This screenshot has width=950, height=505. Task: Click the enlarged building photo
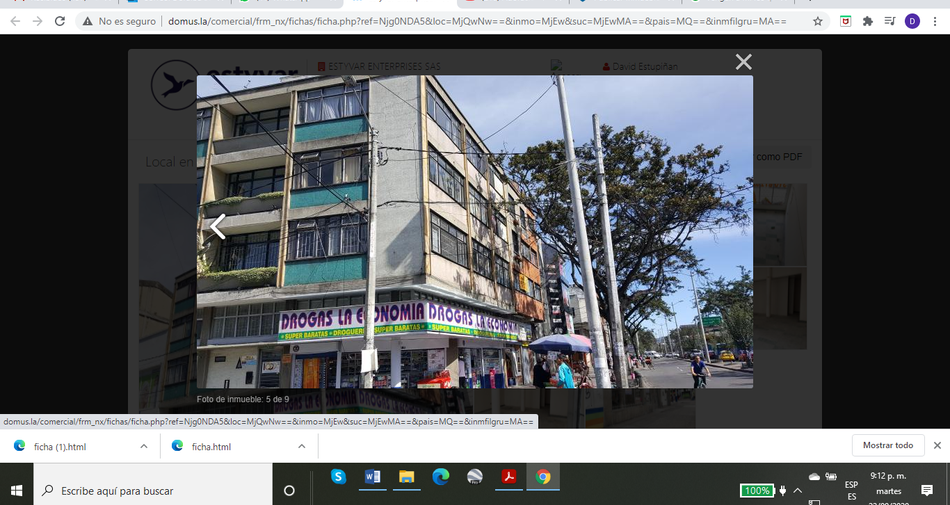click(x=474, y=231)
